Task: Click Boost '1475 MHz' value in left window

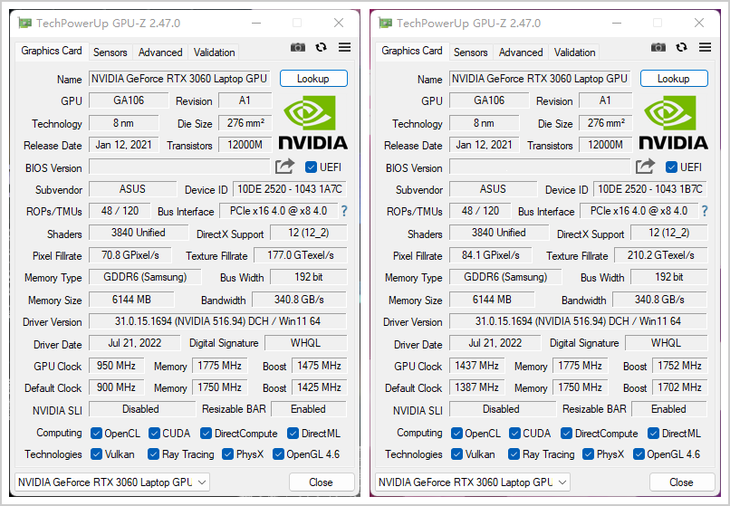Action: click(319, 365)
